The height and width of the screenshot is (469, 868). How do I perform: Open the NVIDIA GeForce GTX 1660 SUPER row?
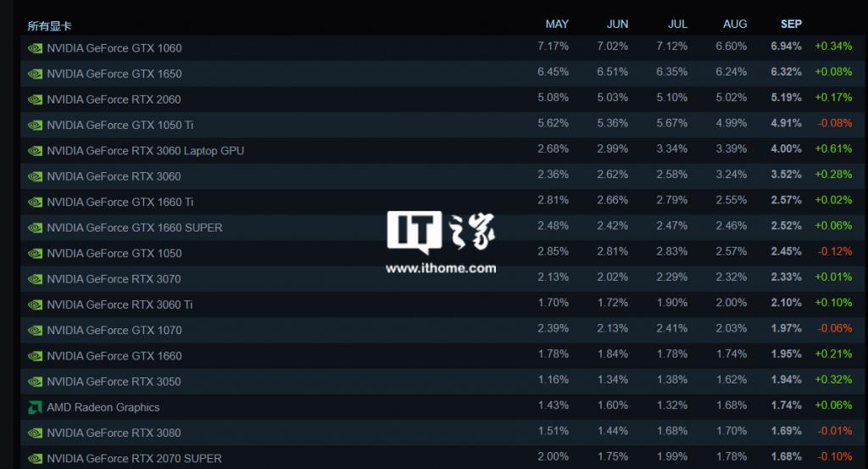441,227
